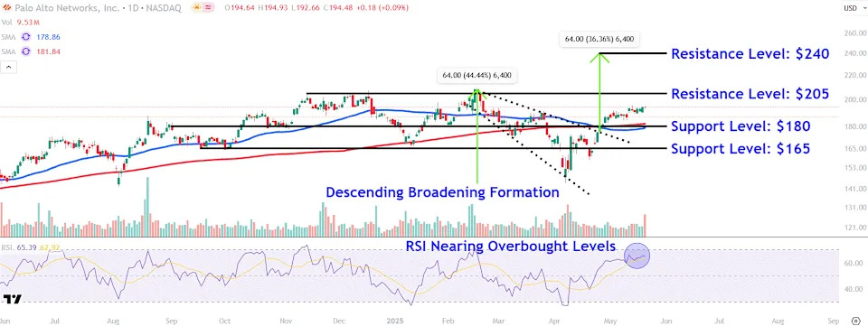Click the 260.00 price axis label
Screen dimensions: 868x326
point(855,33)
